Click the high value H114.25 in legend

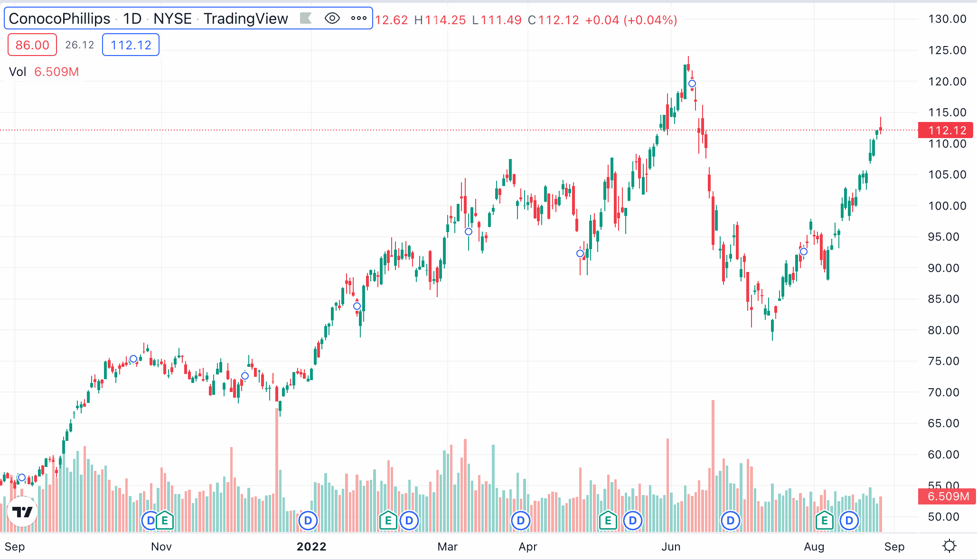point(440,20)
